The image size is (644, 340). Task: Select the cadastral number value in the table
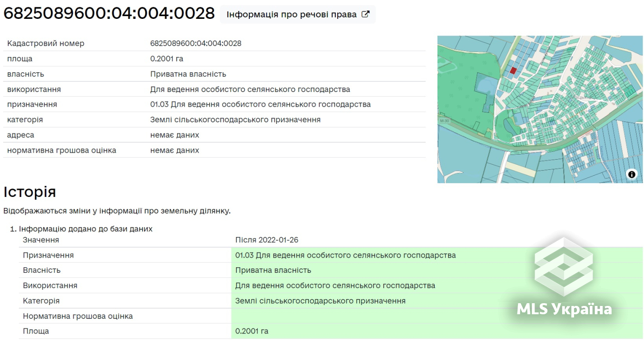point(196,43)
